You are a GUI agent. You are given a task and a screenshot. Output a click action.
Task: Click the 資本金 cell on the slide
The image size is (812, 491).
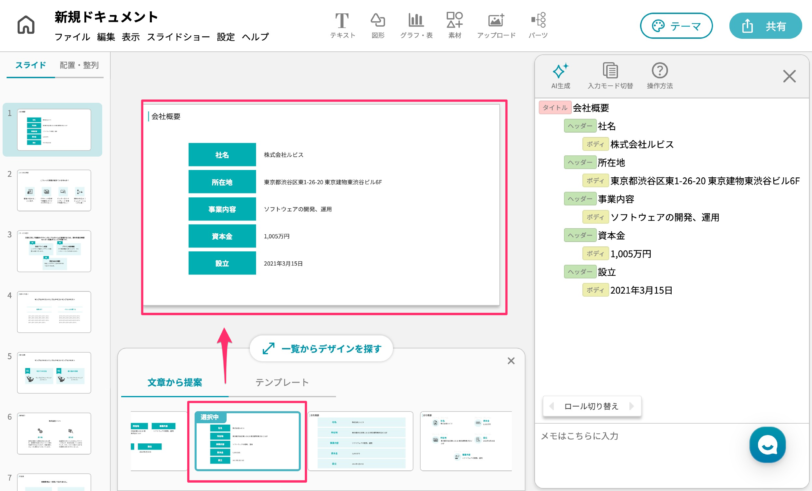pos(222,236)
